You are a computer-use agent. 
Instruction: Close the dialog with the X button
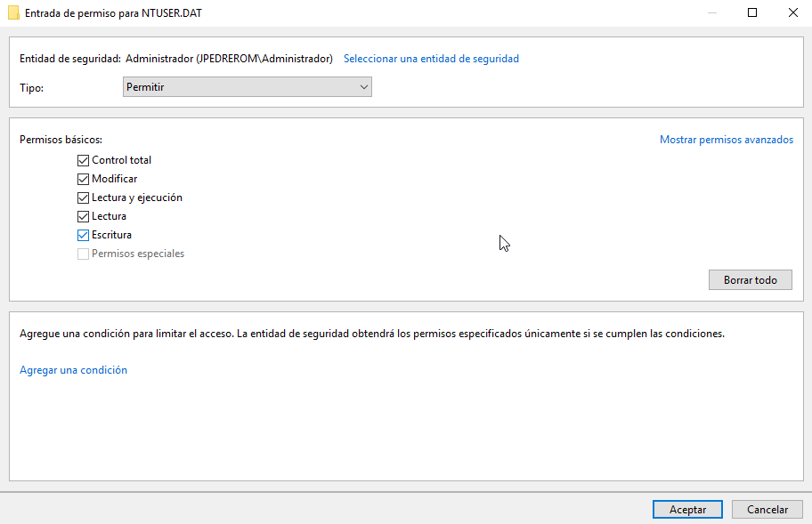(792, 13)
